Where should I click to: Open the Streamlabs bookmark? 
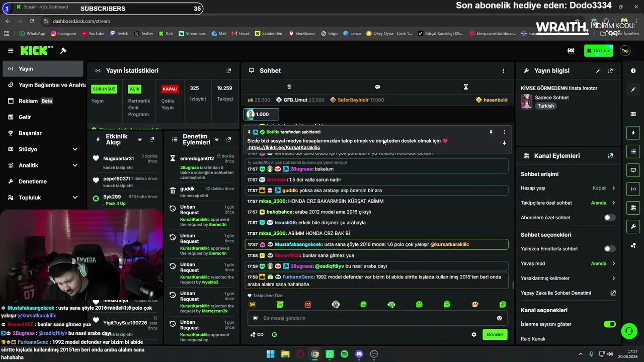(192, 34)
